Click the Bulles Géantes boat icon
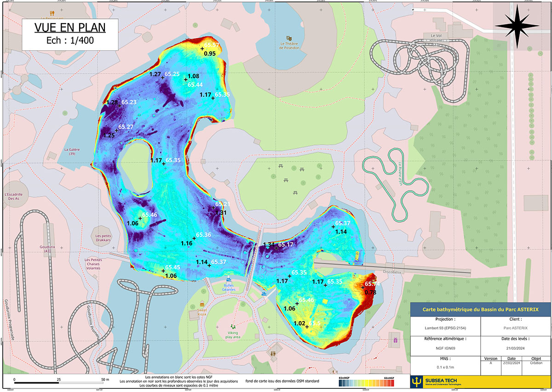This screenshot has height=392, width=552. click(229, 279)
